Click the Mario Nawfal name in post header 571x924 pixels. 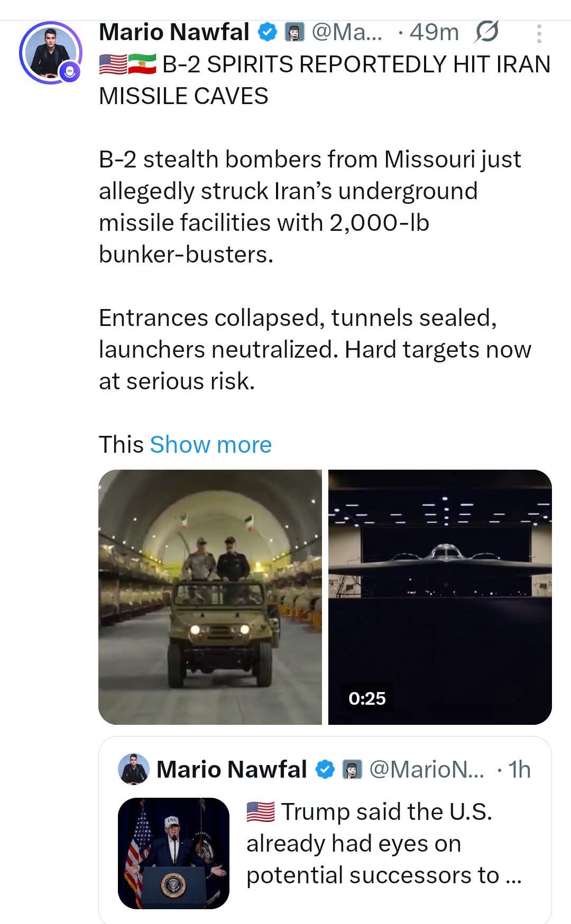coord(174,32)
